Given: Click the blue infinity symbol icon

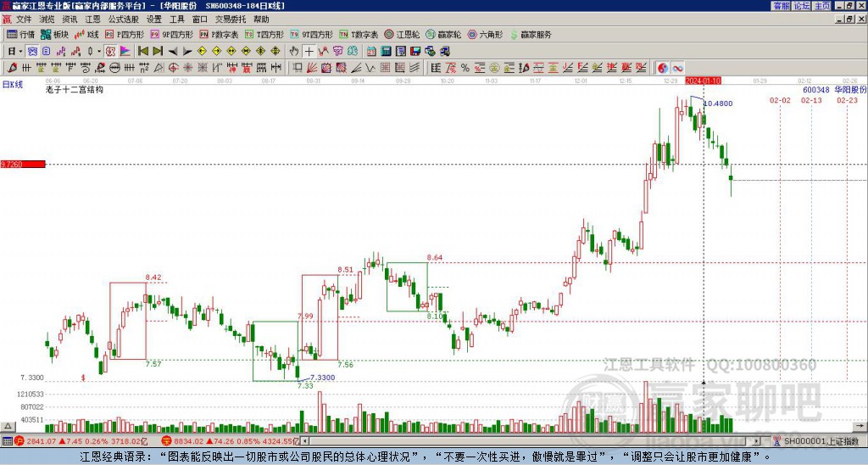Looking at the screenshot, I should pos(677,68).
